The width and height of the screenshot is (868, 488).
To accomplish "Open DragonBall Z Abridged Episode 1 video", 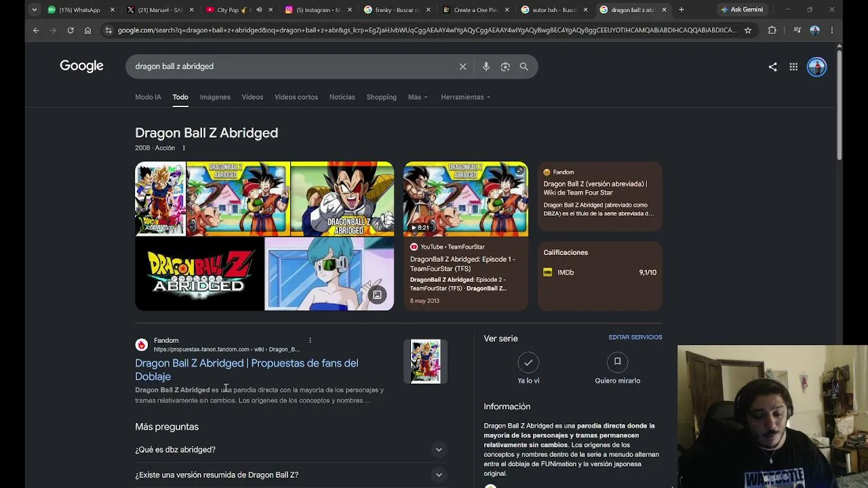I will pos(462,264).
